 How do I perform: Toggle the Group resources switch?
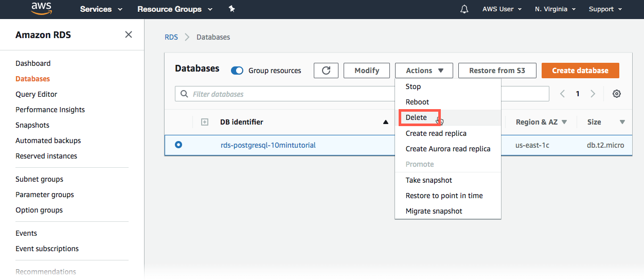[237, 71]
